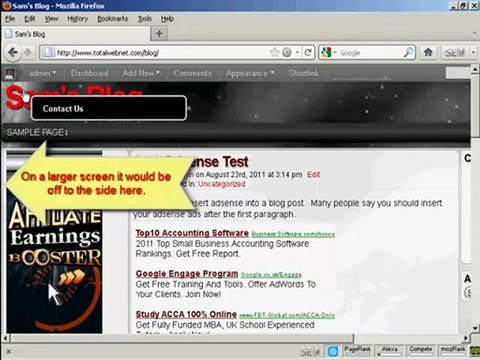Image resolution: width=480 pixels, height=360 pixels.
Task: Click the PageRank status bar indicator
Action: click(357, 351)
